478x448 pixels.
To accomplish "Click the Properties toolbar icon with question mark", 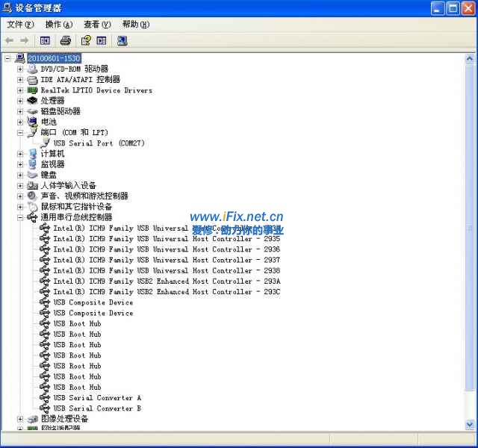I will click(86, 40).
